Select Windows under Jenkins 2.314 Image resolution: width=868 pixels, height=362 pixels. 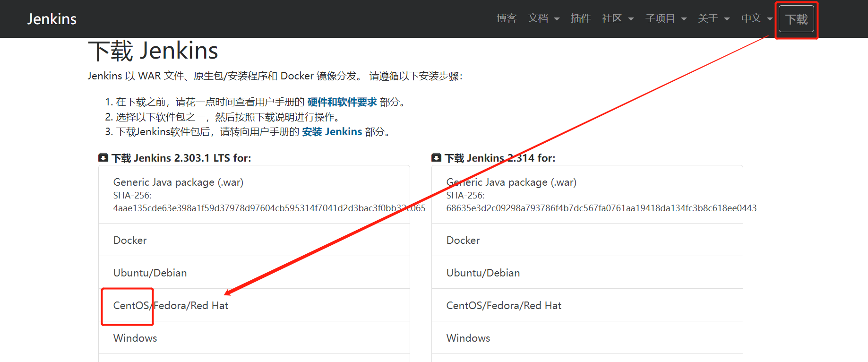(x=587, y=338)
